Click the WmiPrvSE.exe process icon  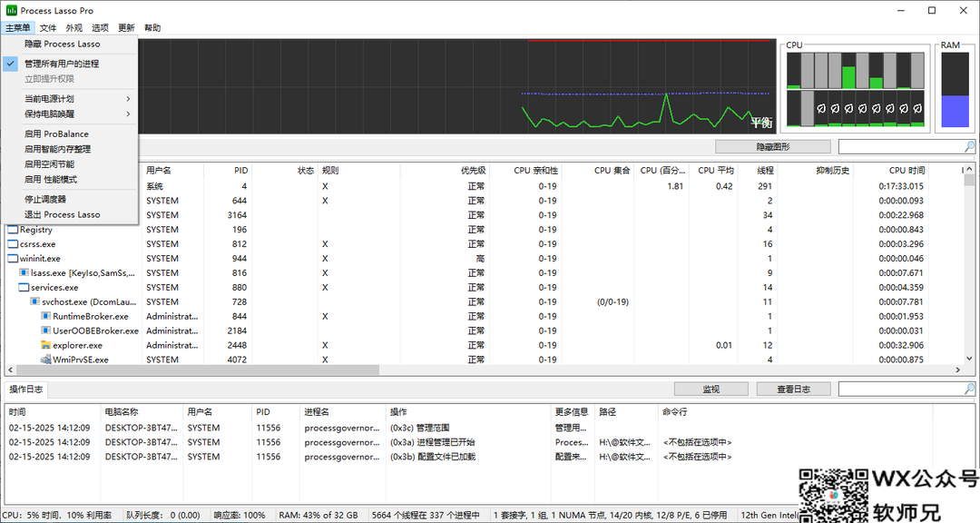pyautogui.click(x=45, y=359)
